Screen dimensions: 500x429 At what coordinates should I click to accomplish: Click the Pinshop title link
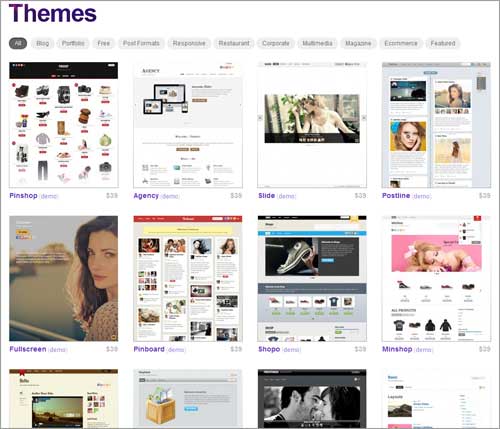point(23,196)
